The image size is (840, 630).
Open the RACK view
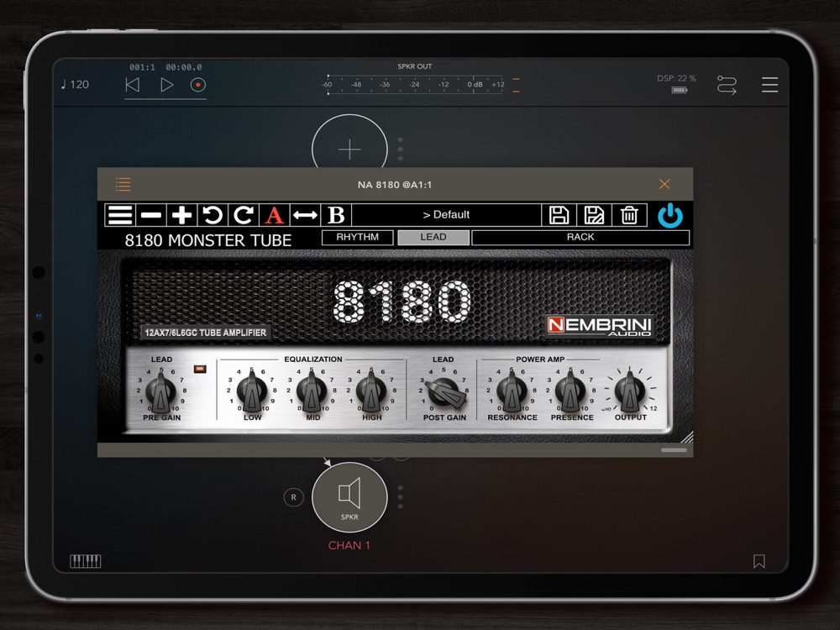click(580, 238)
